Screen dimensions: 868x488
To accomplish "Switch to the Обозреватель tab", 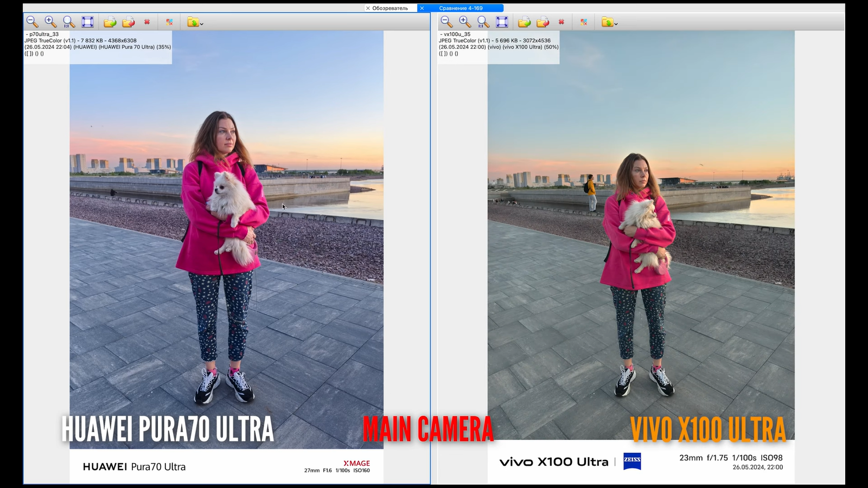I will (390, 8).
